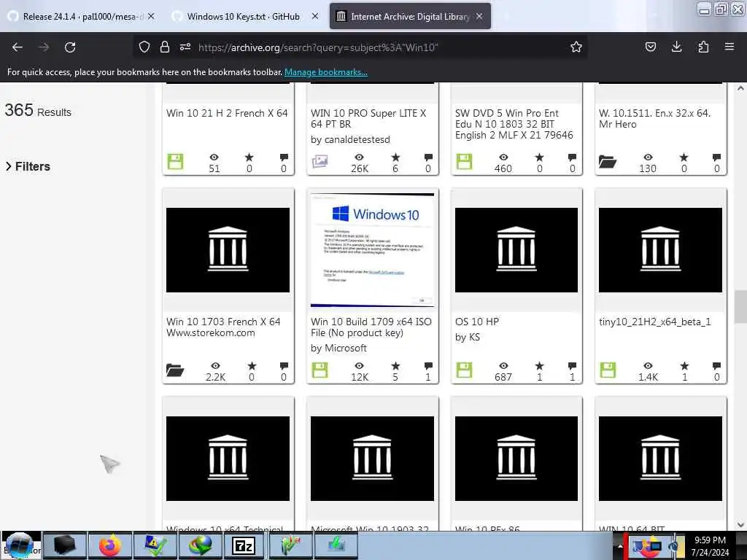The width and height of the screenshot is (747, 560).
Task: Open WIN 10 PRO Super LITE X 64 PT BR
Action: (x=368, y=119)
